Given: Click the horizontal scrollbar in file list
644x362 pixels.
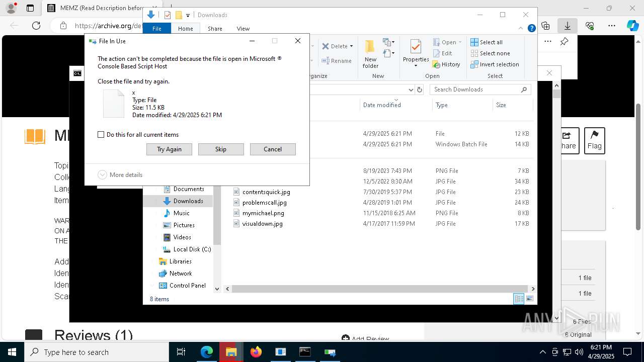Looking at the screenshot, I should 380,289.
